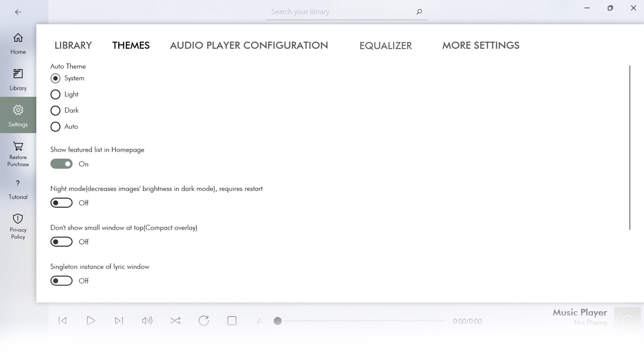Viewport: 644px width, 362px height.
Task: Click the Search your library field
Action: (x=347, y=11)
